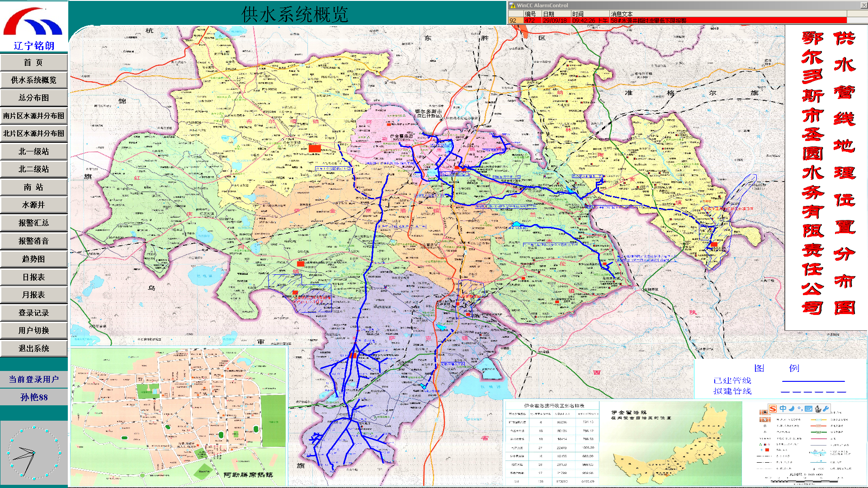
Task: Close the WinCC AlarmControl window
Action: (x=863, y=5)
